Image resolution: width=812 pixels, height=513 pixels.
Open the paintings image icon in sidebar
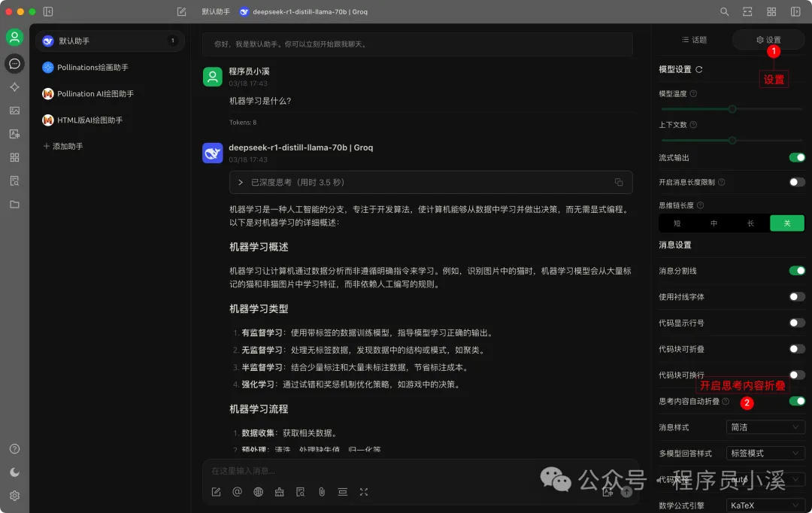[x=14, y=111]
